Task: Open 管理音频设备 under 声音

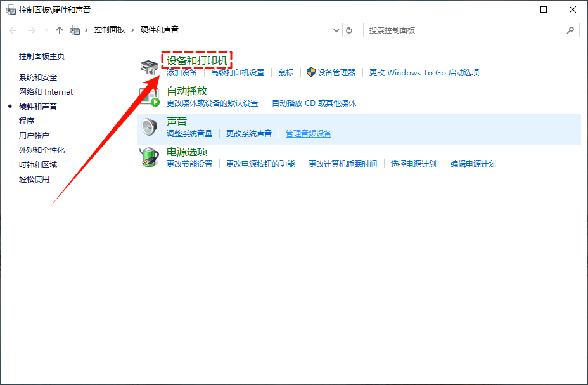Action: pyautogui.click(x=308, y=133)
